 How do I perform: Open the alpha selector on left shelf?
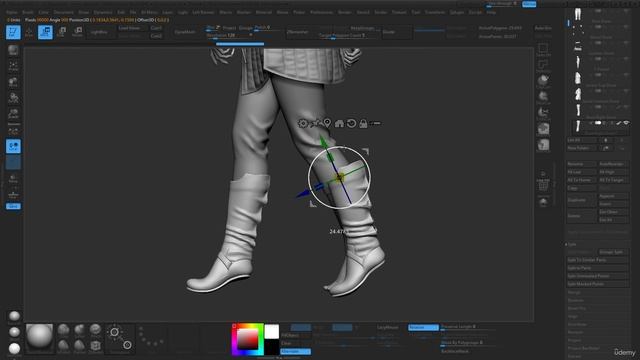pos(13,82)
